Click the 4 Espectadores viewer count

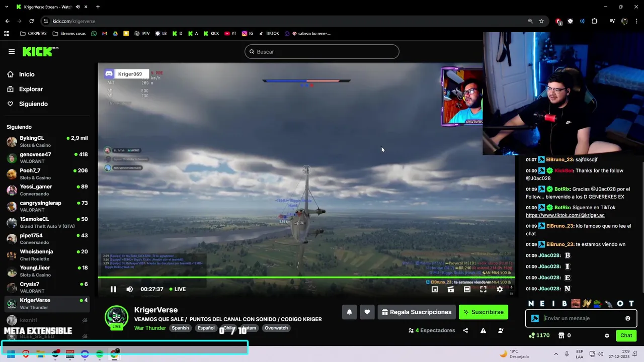click(x=432, y=330)
